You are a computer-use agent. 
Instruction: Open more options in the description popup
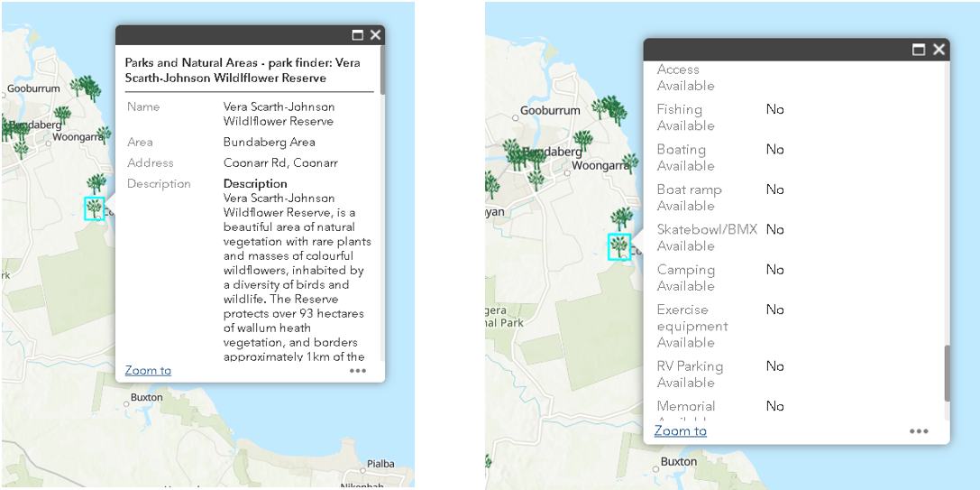(x=358, y=371)
